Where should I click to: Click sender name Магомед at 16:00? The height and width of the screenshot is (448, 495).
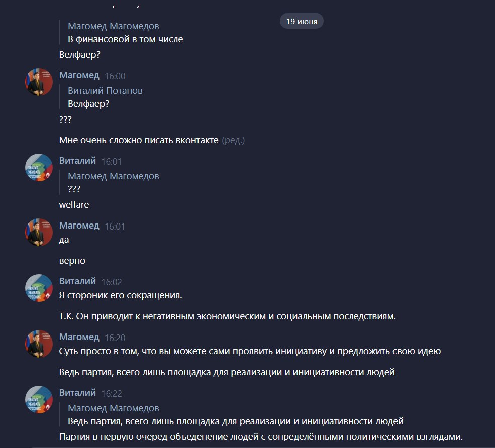tap(79, 75)
